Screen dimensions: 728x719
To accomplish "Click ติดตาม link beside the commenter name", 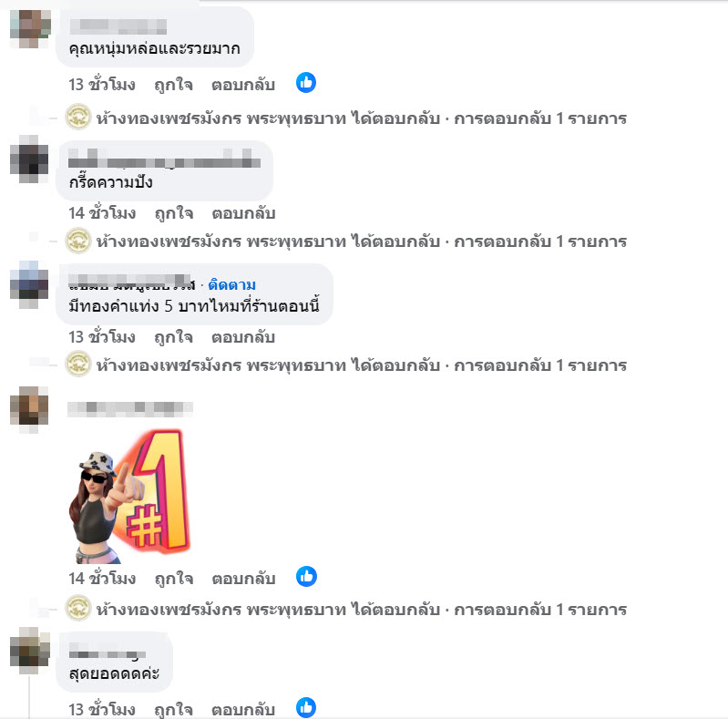I will coord(231,284).
